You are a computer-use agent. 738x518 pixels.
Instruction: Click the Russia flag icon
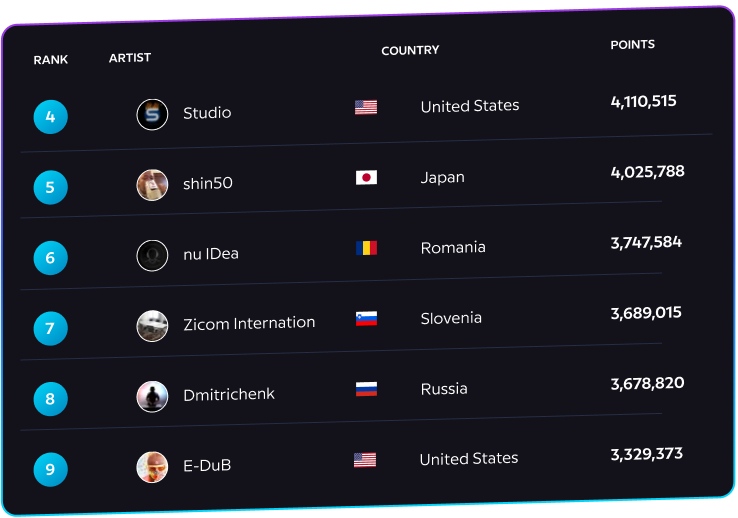click(x=366, y=389)
